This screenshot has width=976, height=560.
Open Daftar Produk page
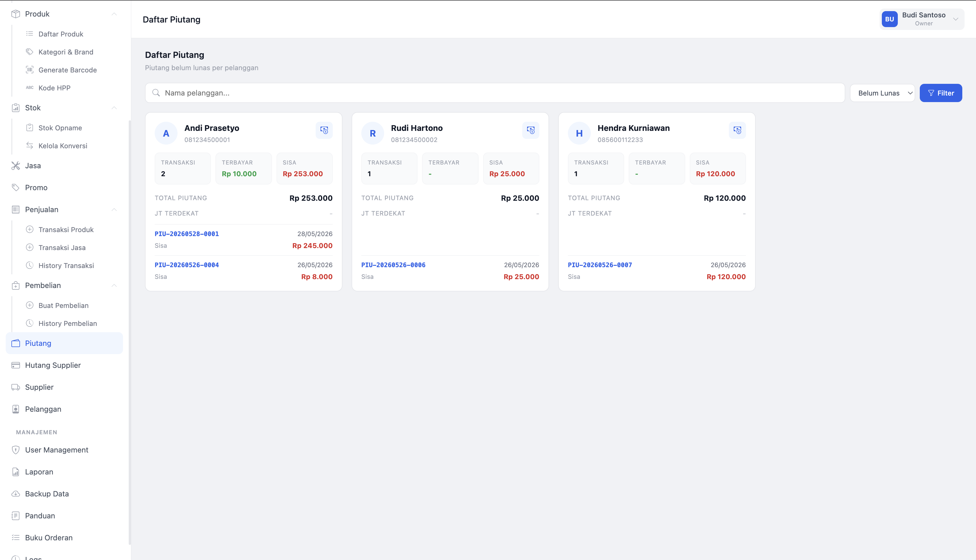click(61, 34)
